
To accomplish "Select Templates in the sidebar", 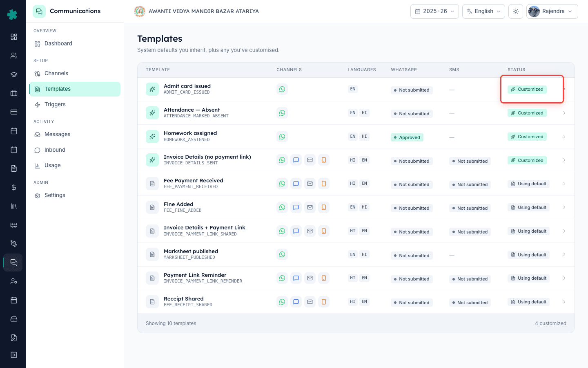I will 75,89.
